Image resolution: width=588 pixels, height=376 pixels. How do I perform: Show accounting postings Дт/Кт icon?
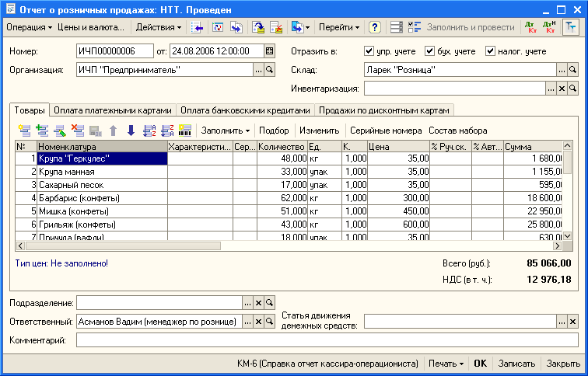tap(531, 27)
